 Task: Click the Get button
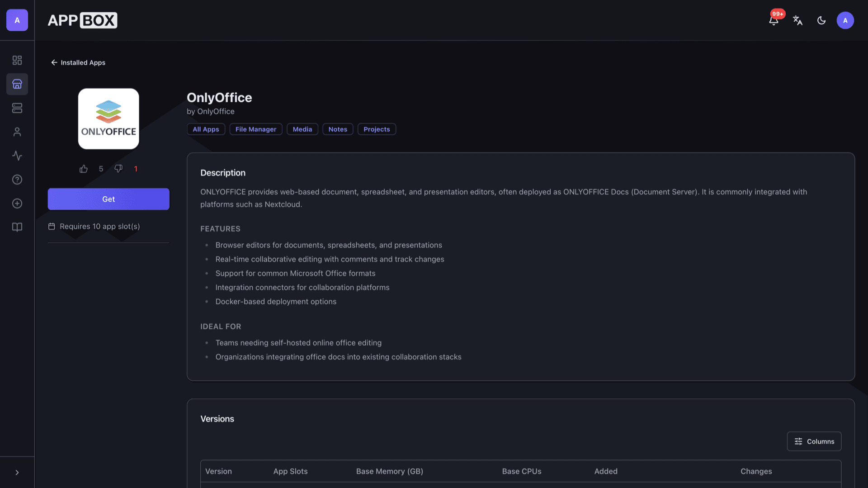click(x=108, y=199)
